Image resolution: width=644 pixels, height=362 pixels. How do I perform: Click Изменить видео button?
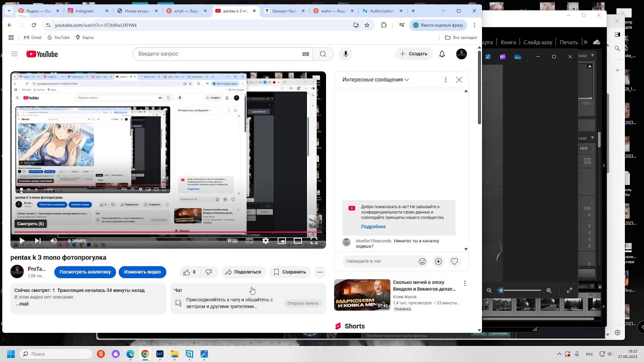[x=142, y=272]
